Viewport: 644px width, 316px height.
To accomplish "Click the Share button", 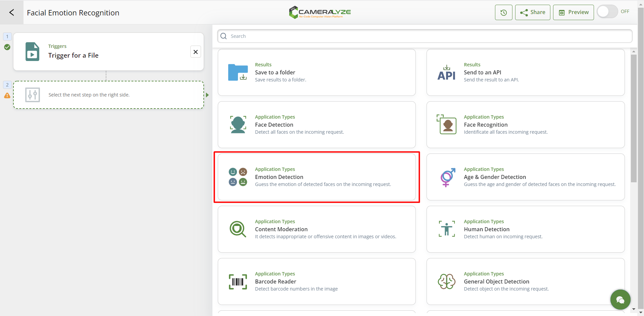I will 533,12.
